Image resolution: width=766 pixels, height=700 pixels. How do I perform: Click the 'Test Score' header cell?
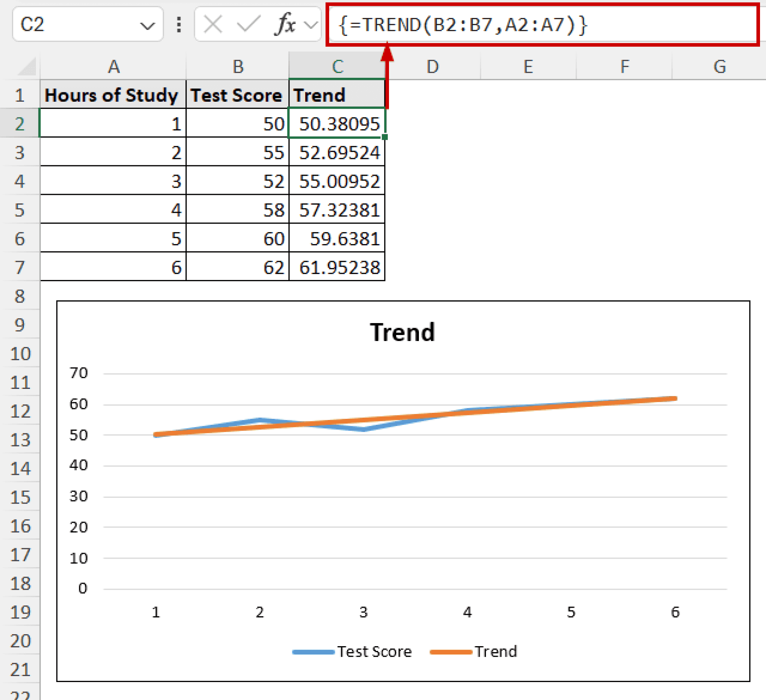[x=238, y=95]
